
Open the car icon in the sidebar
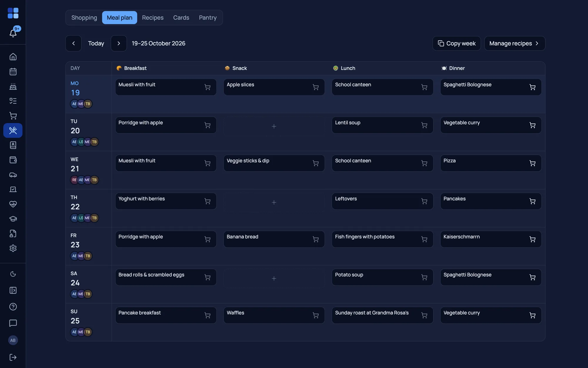pyautogui.click(x=13, y=175)
